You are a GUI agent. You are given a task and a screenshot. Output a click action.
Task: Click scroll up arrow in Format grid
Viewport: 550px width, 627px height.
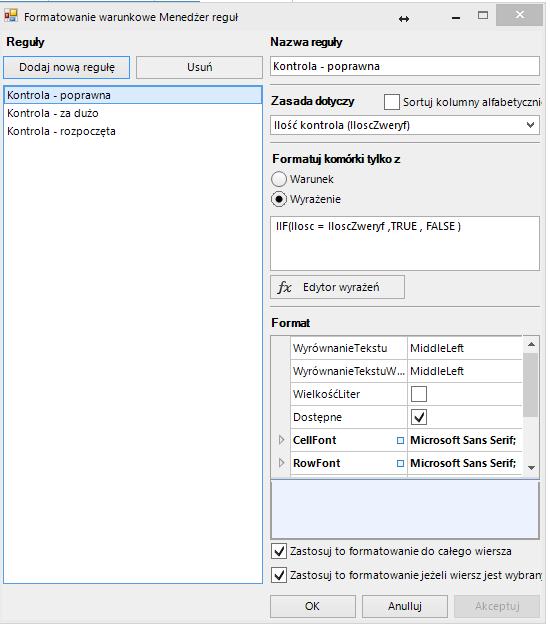pos(531,344)
